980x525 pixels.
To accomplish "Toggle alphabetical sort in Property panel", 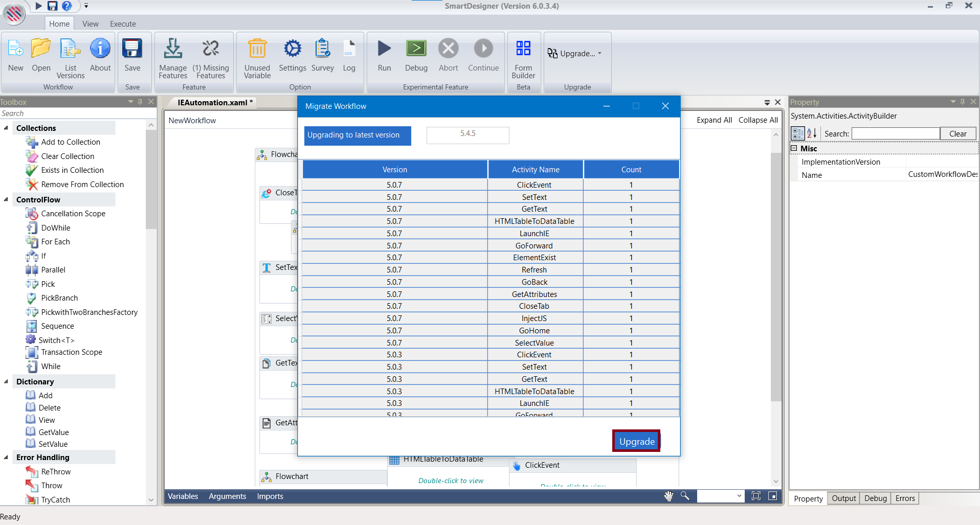I will (x=812, y=134).
